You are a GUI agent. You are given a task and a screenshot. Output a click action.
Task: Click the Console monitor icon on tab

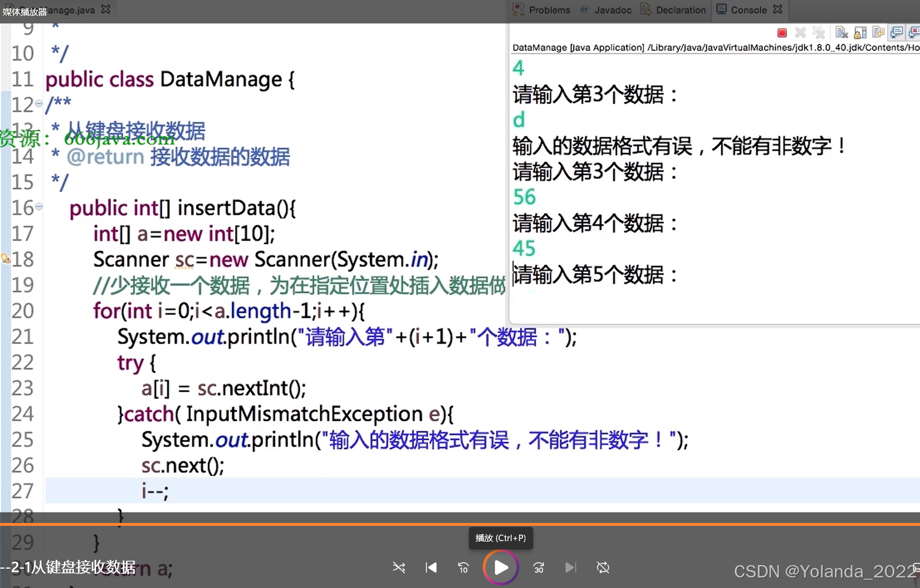click(x=722, y=9)
